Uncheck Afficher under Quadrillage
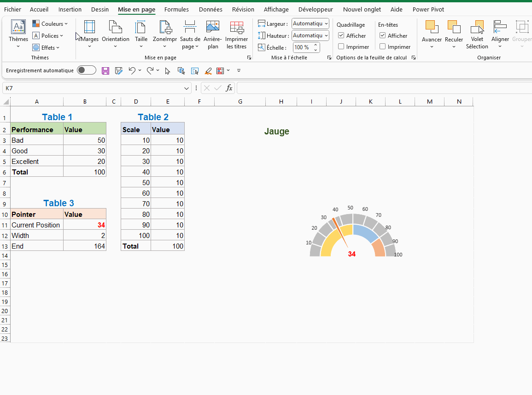 pyautogui.click(x=341, y=35)
